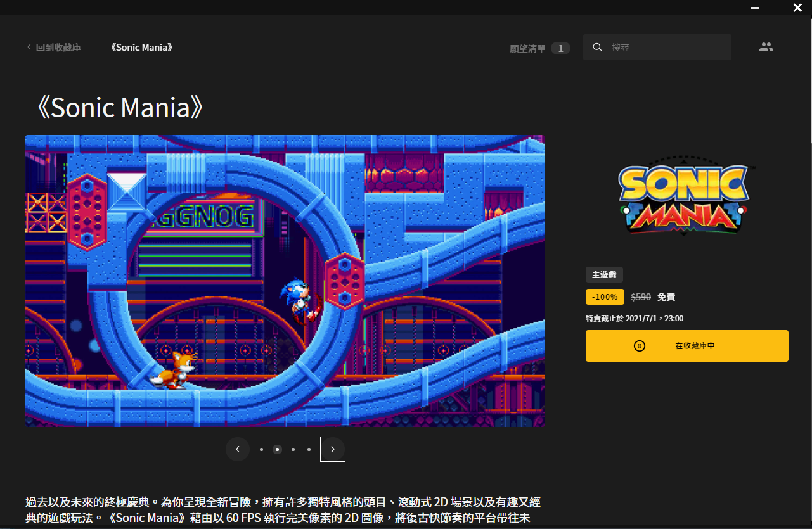Select the fourth carousel dot
The width and height of the screenshot is (812, 529).
pos(309,449)
